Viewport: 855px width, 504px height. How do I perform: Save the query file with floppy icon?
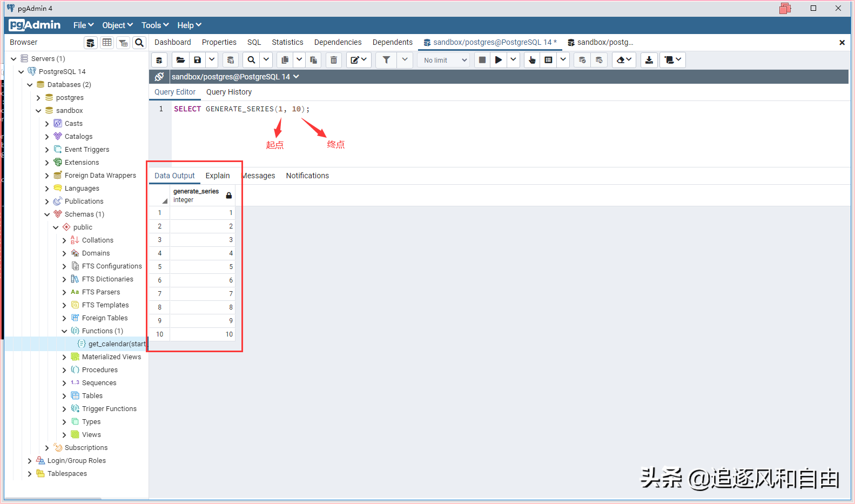(198, 60)
